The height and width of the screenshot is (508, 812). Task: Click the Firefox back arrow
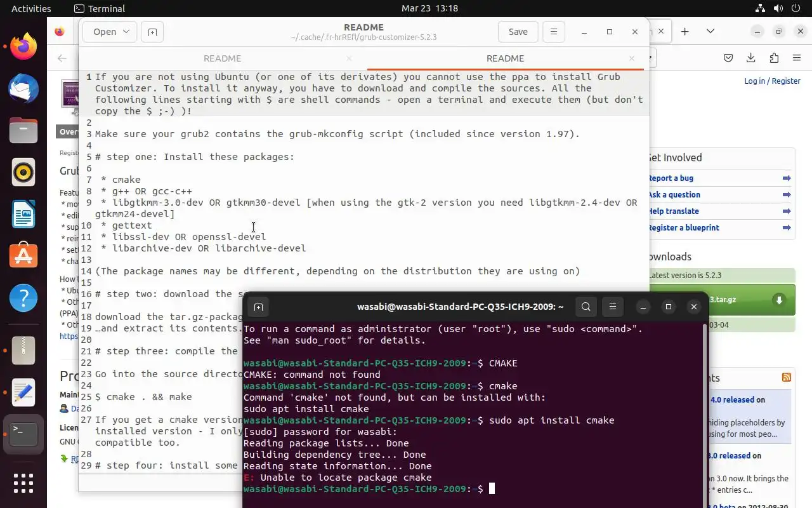[62, 58]
